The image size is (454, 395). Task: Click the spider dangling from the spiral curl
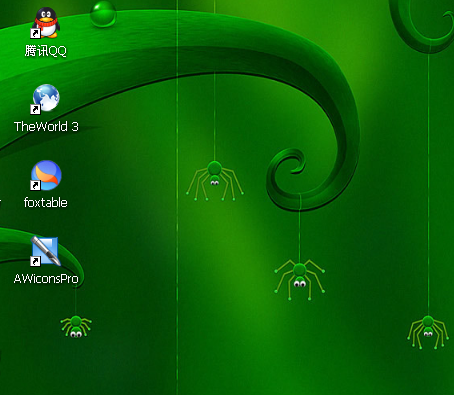point(299,279)
